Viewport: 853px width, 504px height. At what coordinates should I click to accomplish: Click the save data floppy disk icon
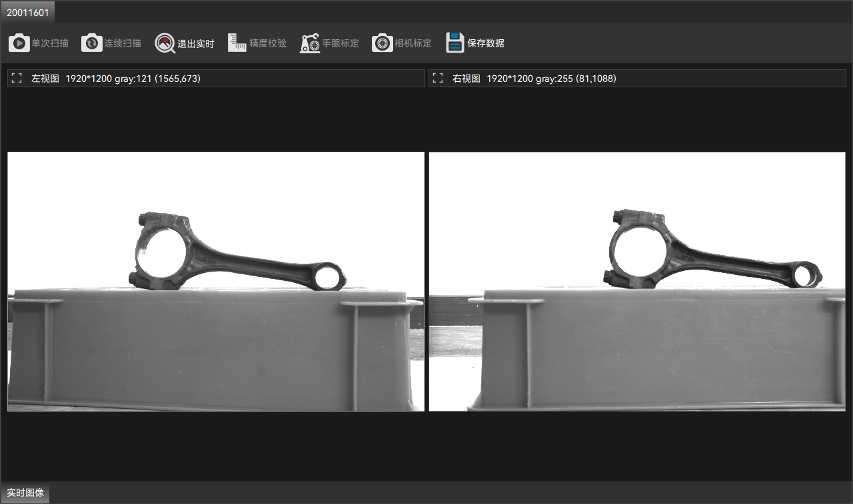455,43
